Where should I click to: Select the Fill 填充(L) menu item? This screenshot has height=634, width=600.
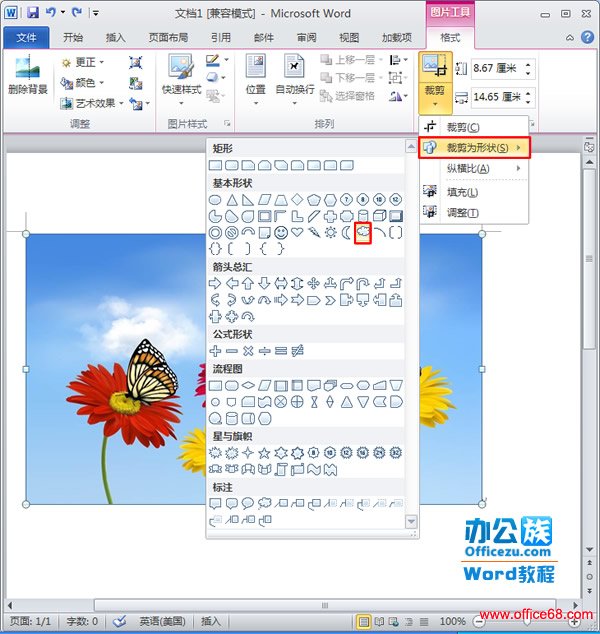(474, 192)
